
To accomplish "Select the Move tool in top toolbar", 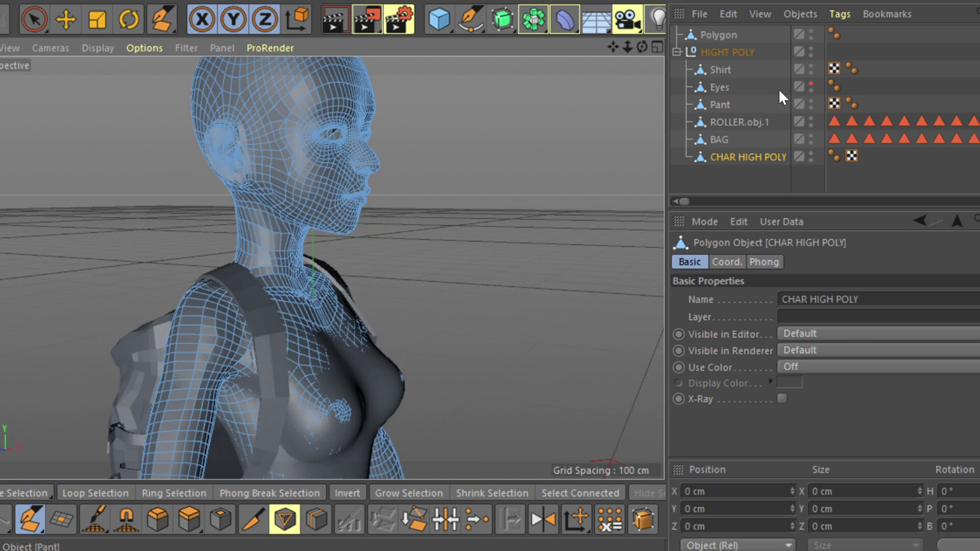I will [66, 19].
